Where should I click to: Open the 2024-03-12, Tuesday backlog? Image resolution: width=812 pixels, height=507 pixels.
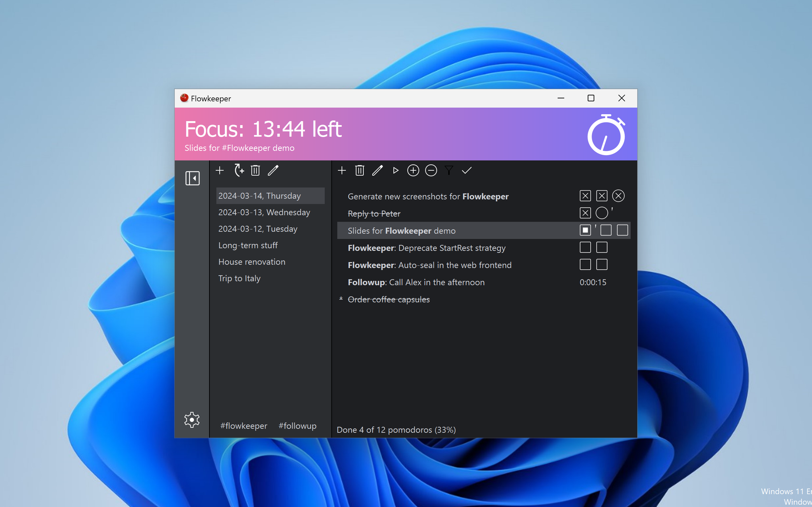point(271,229)
